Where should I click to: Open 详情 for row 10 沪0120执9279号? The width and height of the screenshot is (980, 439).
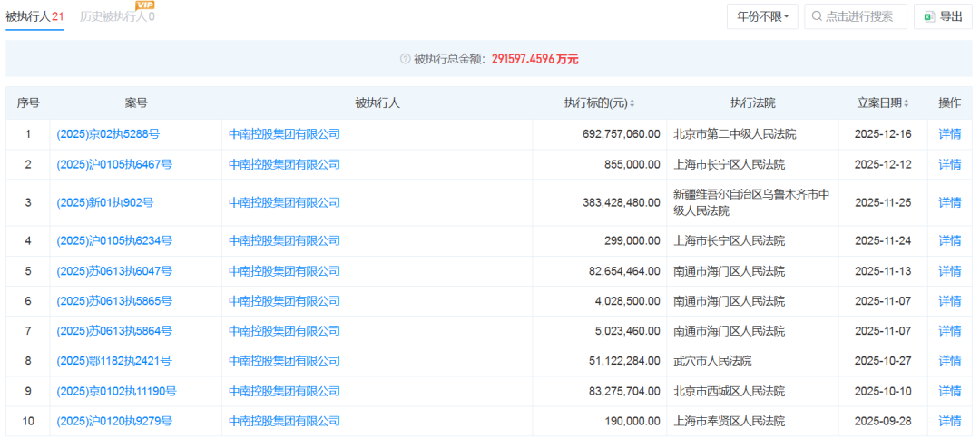click(x=949, y=422)
